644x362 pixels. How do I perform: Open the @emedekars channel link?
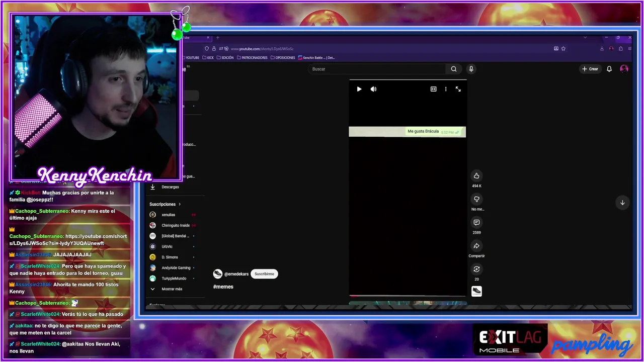click(x=236, y=274)
